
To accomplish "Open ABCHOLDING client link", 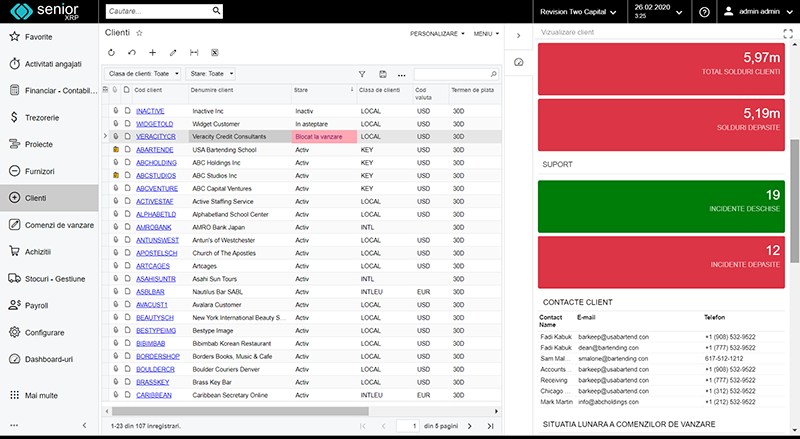I will [x=156, y=163].
